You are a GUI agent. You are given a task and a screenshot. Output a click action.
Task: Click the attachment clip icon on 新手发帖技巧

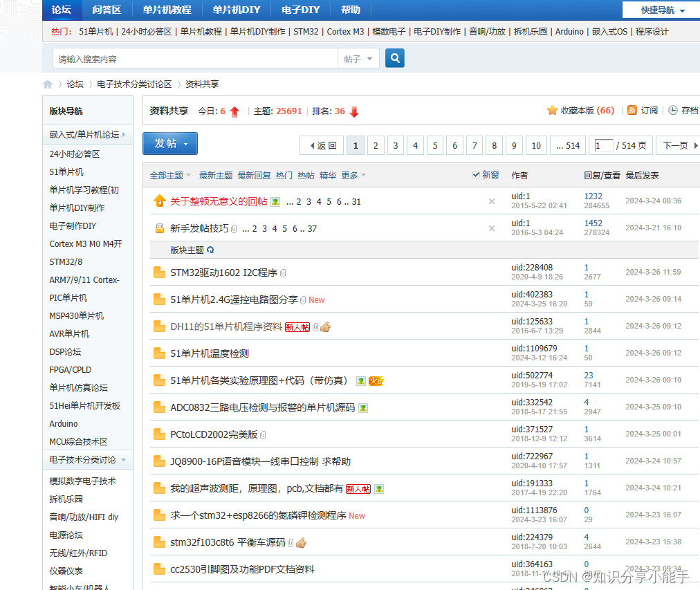[234, 229]
